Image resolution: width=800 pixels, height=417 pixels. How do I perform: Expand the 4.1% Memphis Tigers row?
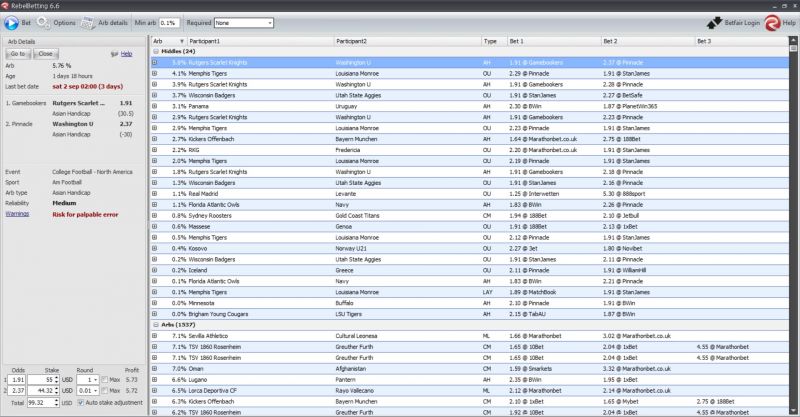(155, 73)
